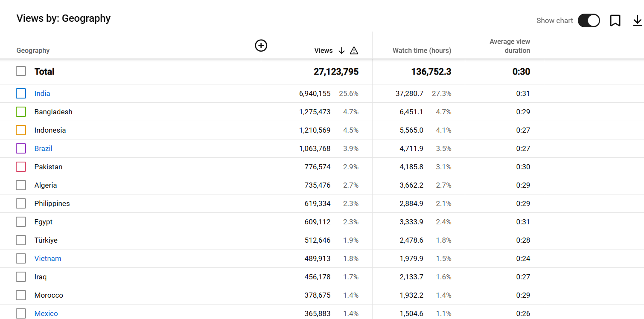The height and width of the screenshot is (319, 644).
Task: Open the India geography link
Action: 42,93
